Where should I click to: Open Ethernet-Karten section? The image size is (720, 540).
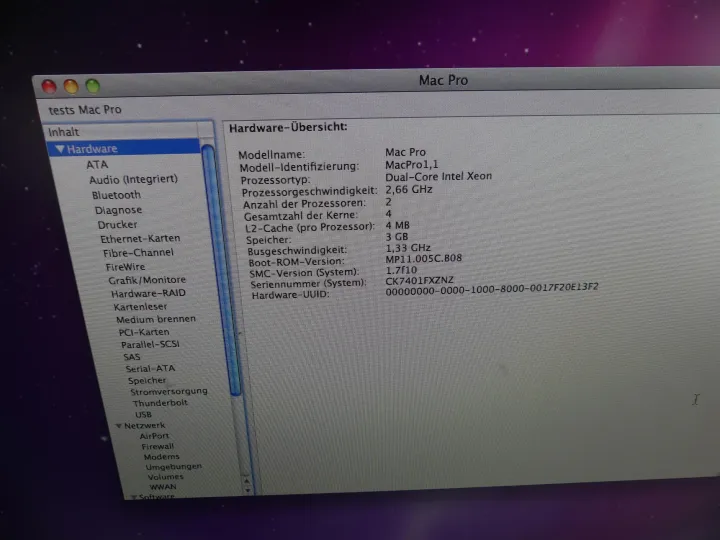pyautogui.click(x=140, y=239)
